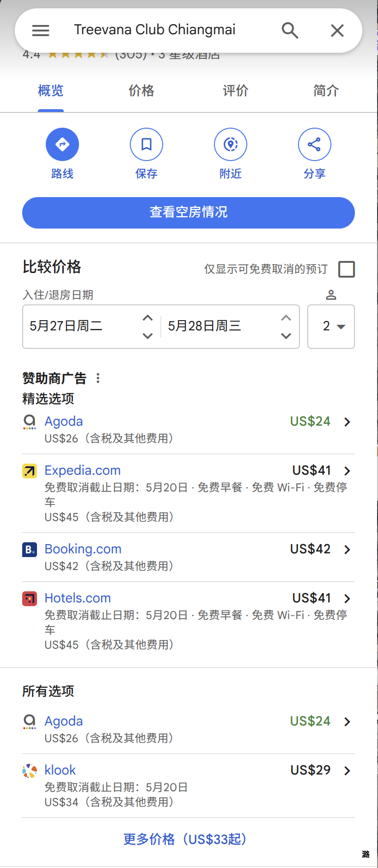The height and width of the screenshot is (868, 378).
Task: Open the 赞助商广告 three-dot menu
Action: pyautogui.click(x=98, y=378)
